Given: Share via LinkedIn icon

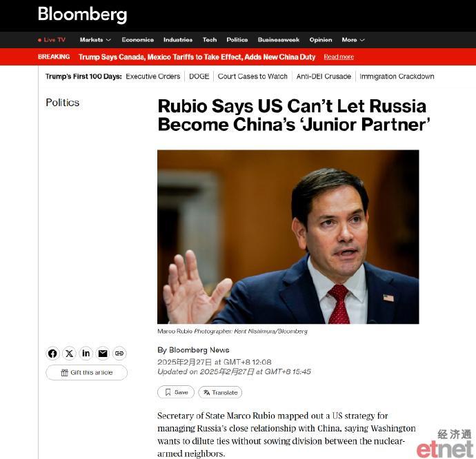Looking at the screenshot, I should pyautogui.click(x=86, y=354).
